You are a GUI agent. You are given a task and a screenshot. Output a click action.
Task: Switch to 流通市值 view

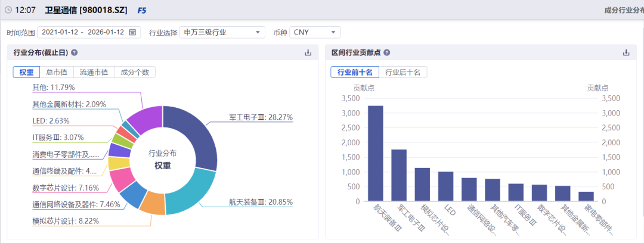(x=94, y=72)
